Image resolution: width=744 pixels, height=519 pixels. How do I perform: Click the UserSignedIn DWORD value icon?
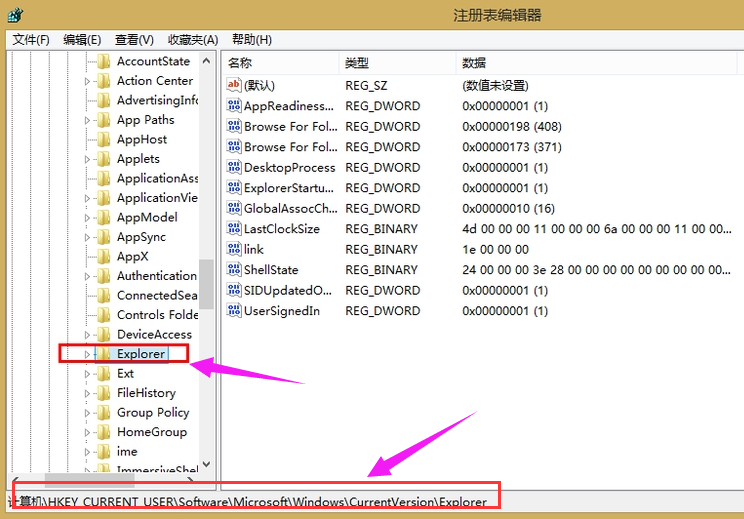[x=235, y=311]
